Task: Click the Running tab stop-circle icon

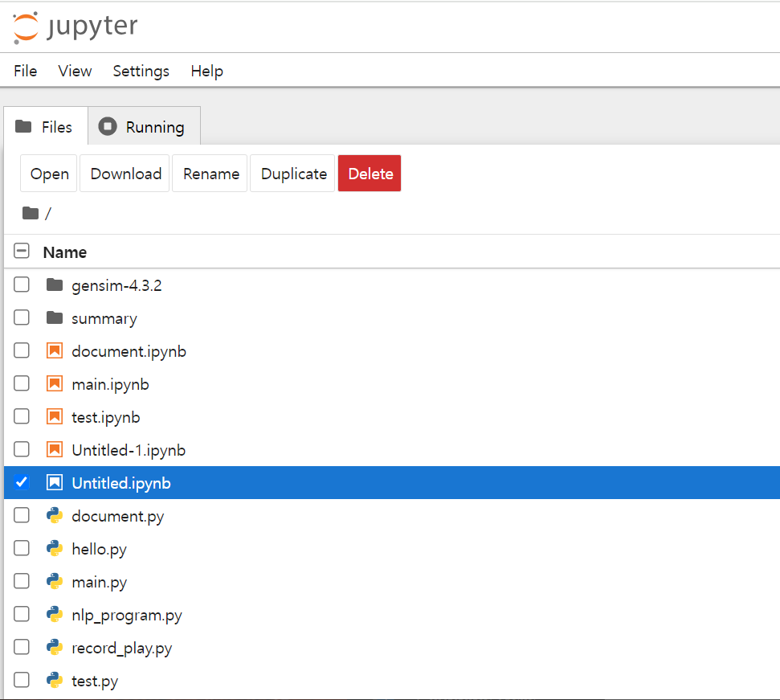Action: point(108,126)
